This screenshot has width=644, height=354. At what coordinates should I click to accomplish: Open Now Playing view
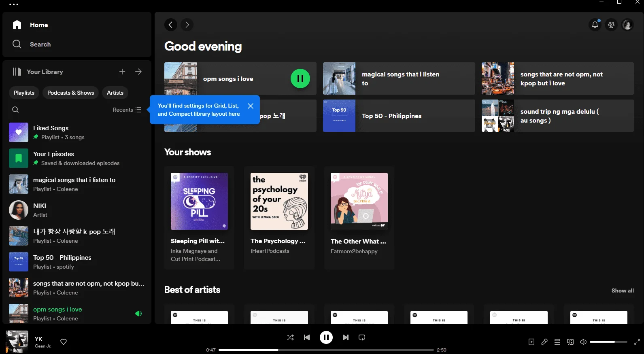pos(531,342)
